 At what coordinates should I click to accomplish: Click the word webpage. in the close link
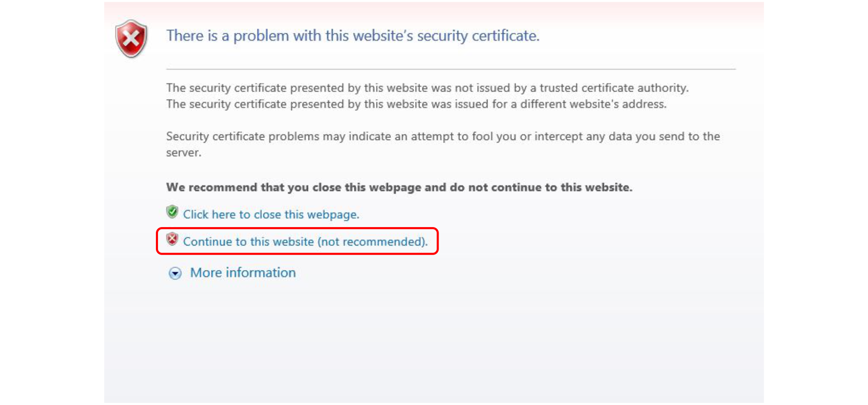333,215
